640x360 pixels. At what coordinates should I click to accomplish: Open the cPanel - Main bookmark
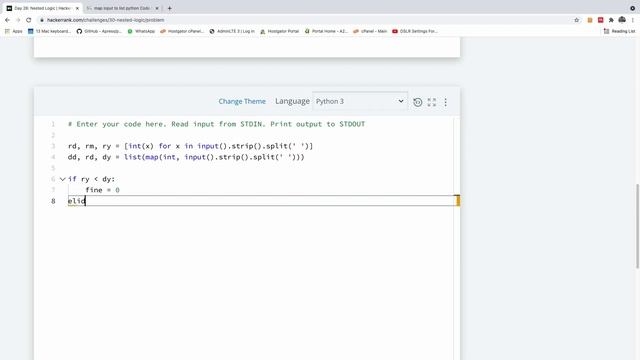[370, 31]
